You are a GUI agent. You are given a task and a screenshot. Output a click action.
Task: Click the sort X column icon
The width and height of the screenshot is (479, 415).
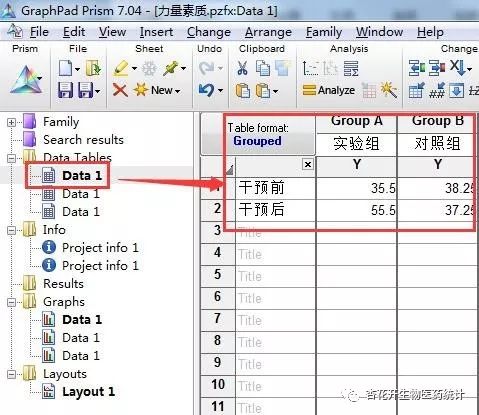[457, 68]
